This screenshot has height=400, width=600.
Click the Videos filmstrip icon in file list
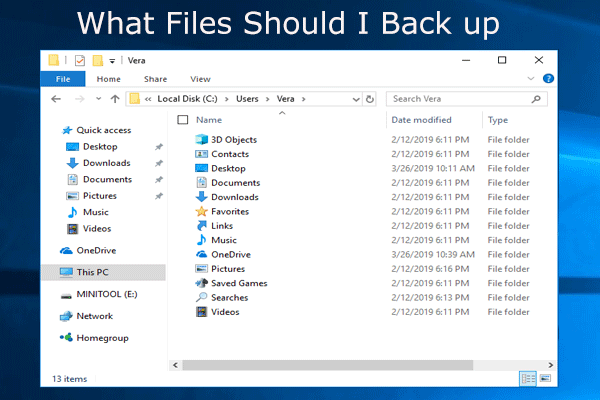click(x=201, y=312)
